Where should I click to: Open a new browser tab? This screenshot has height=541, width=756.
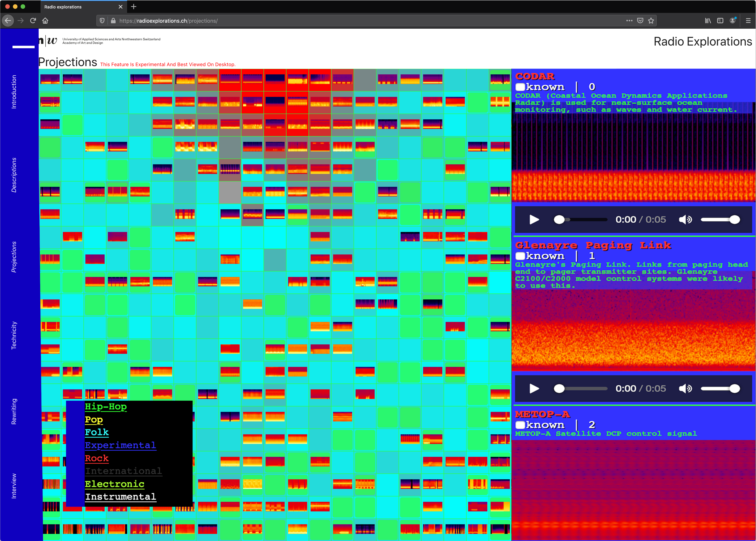(x=134, y=7)
